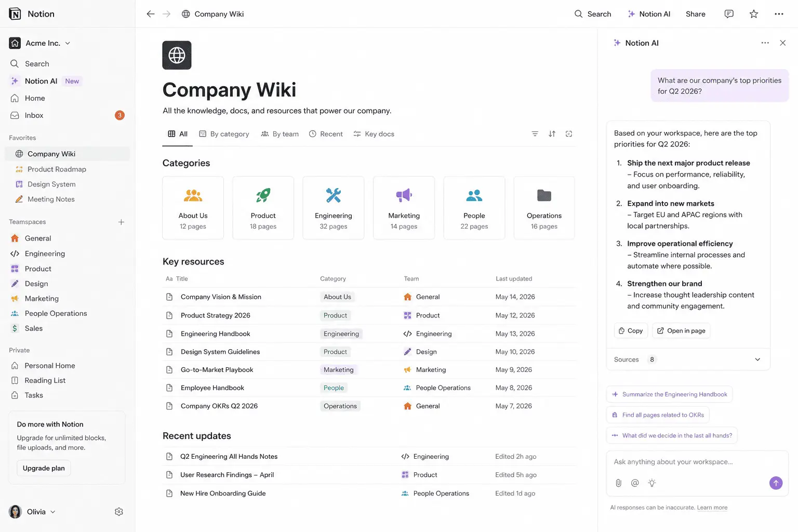Open Notion AI panel options menu
The width and height of the screenshot is (798, 532).
(765, 43)
